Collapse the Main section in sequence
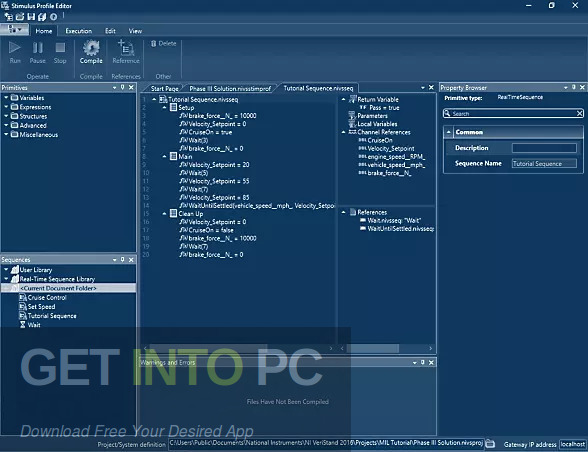Image resolution: width=588 pixels, height=452 pixels. coord(164,156)
